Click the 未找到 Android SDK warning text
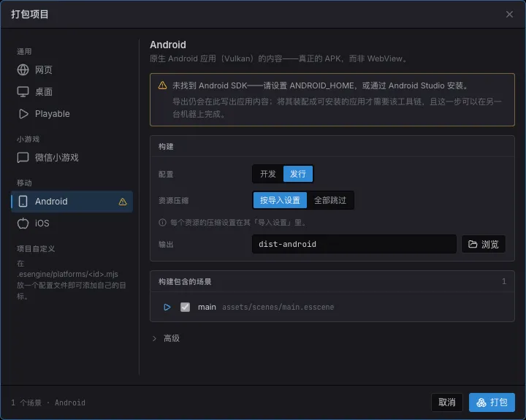 (320, 85)
